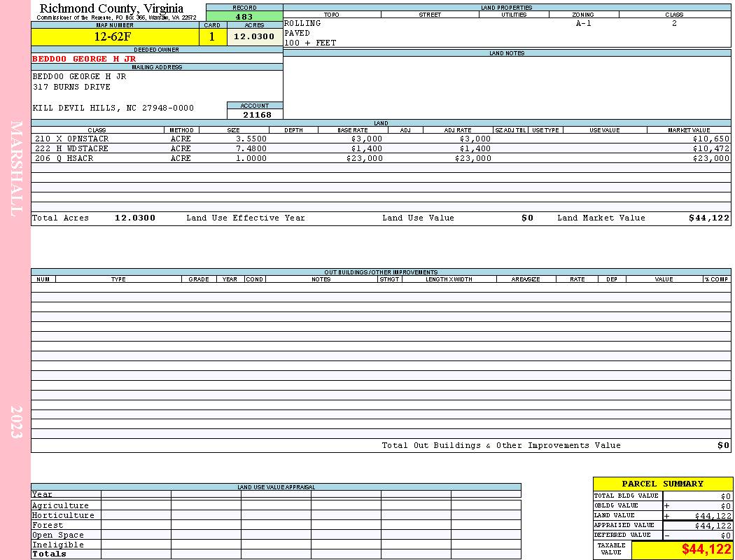Click OBLDG VALUE label
Viewport: 735px width, 560px height.
point(616,505)
